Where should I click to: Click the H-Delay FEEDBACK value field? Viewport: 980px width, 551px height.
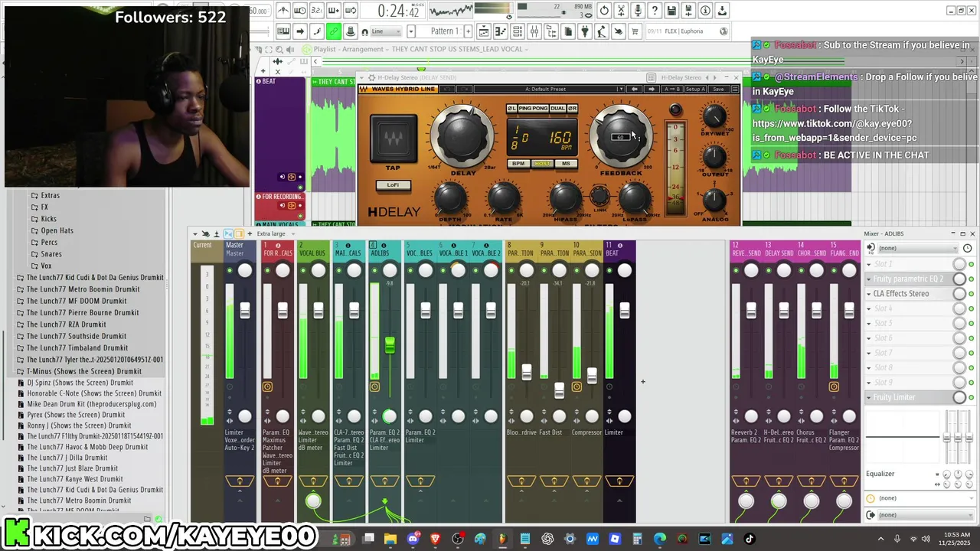(x=621, y=137)
